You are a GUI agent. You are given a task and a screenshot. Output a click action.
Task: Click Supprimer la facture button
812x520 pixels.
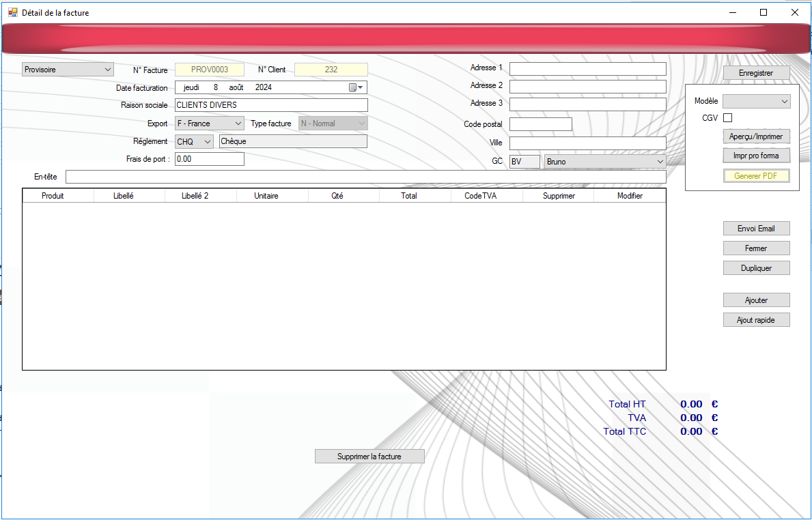[x=369, y=457]
